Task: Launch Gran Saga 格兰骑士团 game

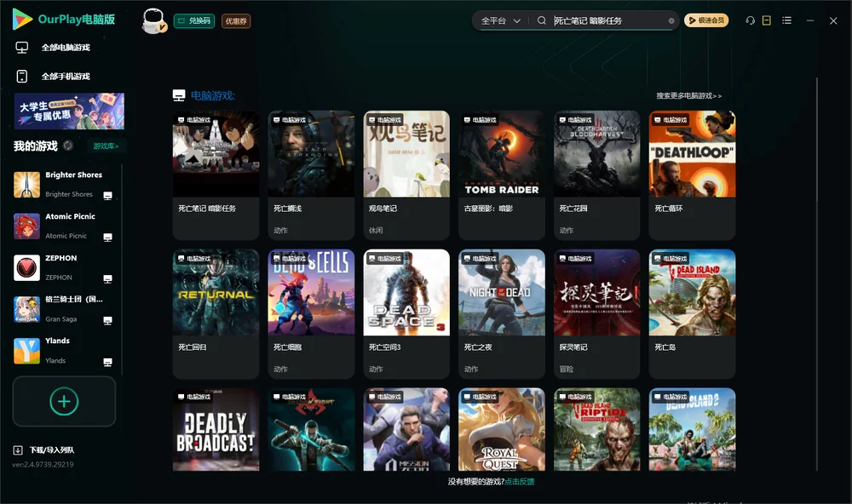Action: tap(64, 310)
